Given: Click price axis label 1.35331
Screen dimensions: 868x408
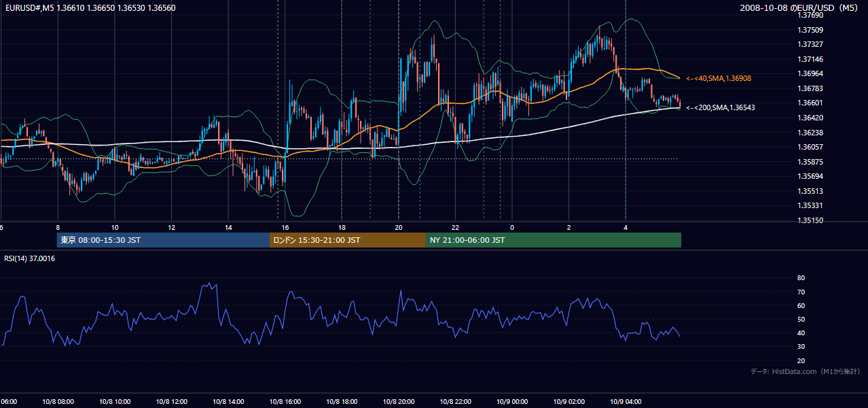Looking at the screenshot, I should (x=810, y=205).
